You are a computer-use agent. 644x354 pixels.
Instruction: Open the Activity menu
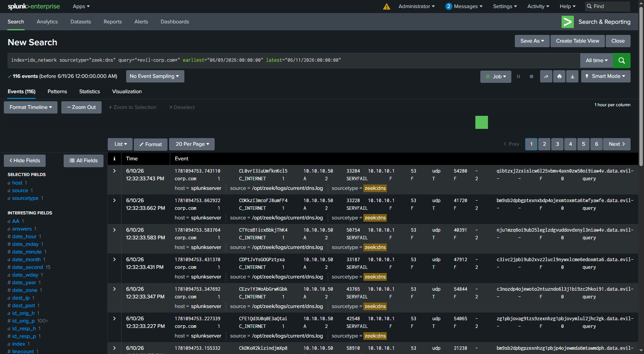pyautogui.click(x=538, y=7)
